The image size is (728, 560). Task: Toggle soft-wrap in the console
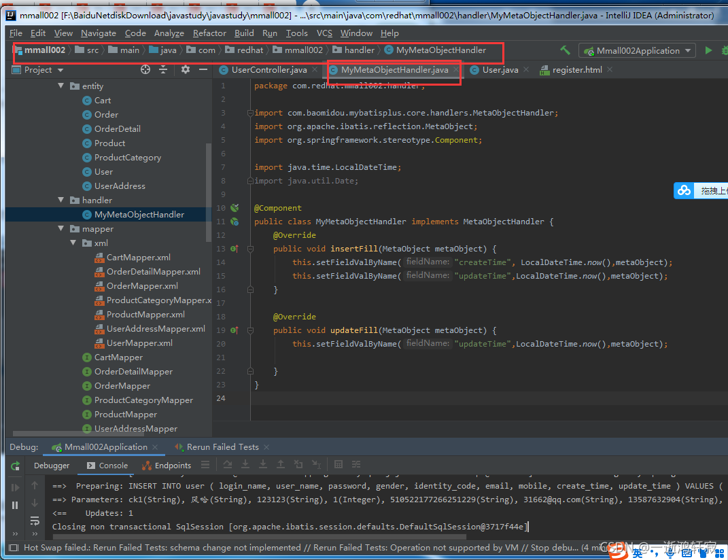pos(35,521)
